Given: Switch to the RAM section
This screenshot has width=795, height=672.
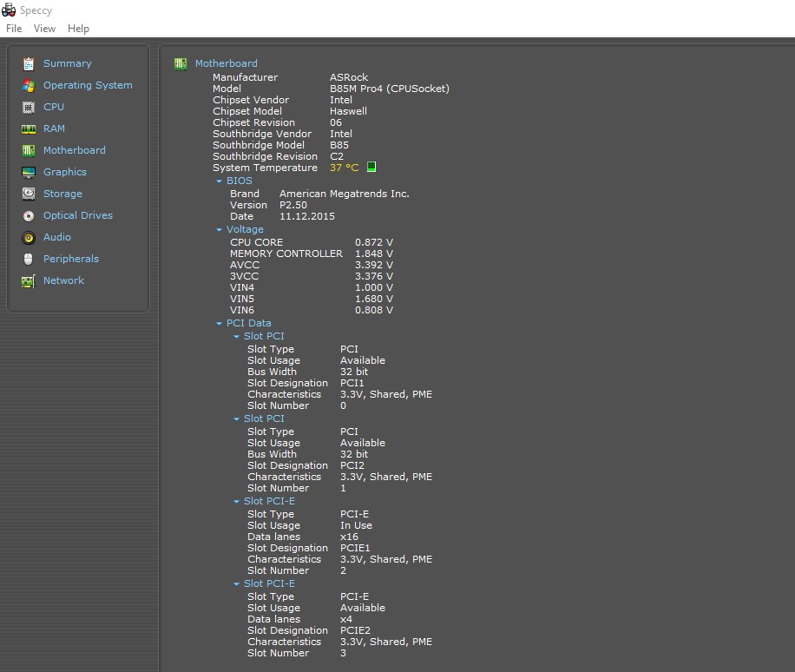Looking at the screenshot, I should [54, 128].
